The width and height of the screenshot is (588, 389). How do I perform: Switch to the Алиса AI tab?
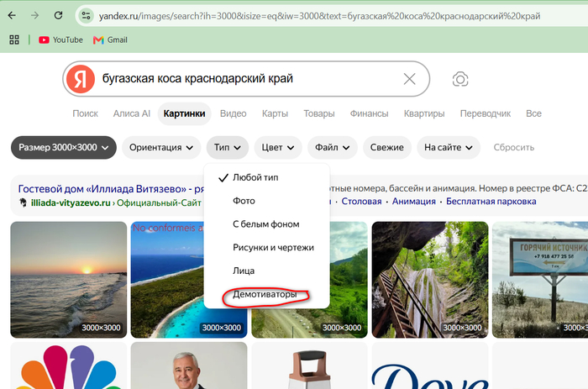[x=132, y=113]
